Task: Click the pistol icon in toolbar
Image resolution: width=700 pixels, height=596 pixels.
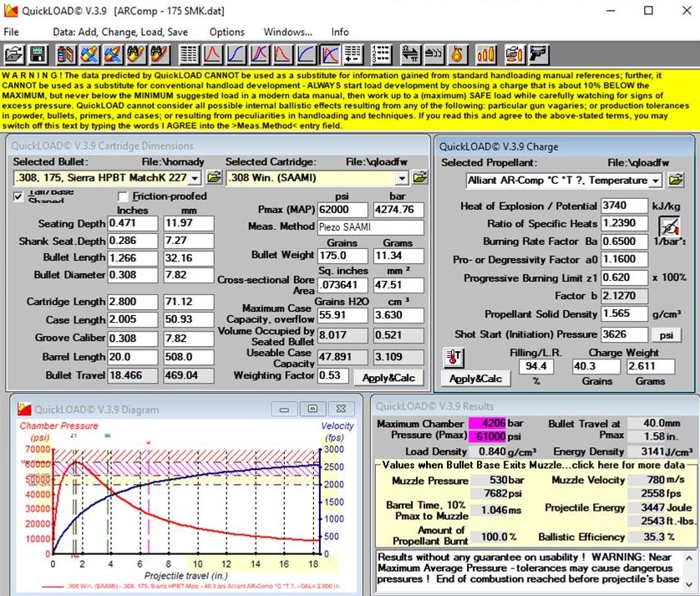Action: (539, 55)
